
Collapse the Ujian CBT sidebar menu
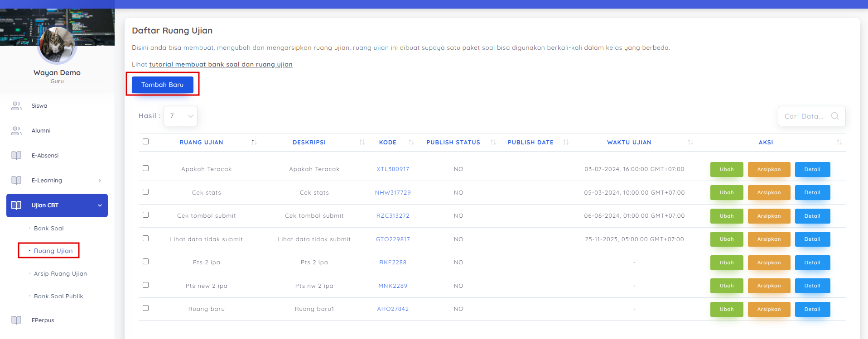coord(100,205)
